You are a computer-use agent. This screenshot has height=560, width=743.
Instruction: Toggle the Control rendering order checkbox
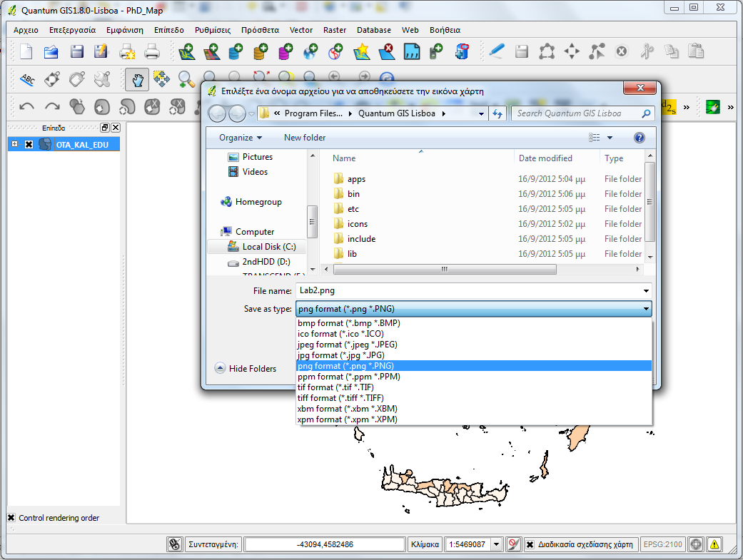[x=11, y=518]
